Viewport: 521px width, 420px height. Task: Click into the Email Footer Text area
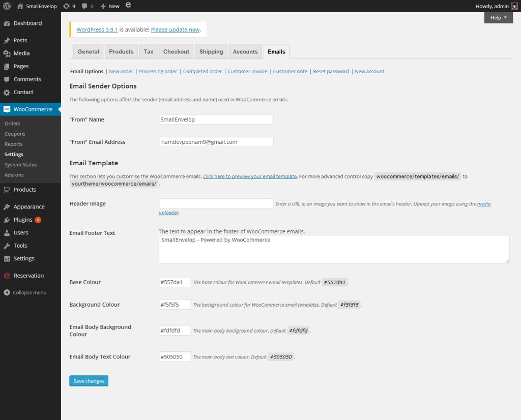[334, 249]
